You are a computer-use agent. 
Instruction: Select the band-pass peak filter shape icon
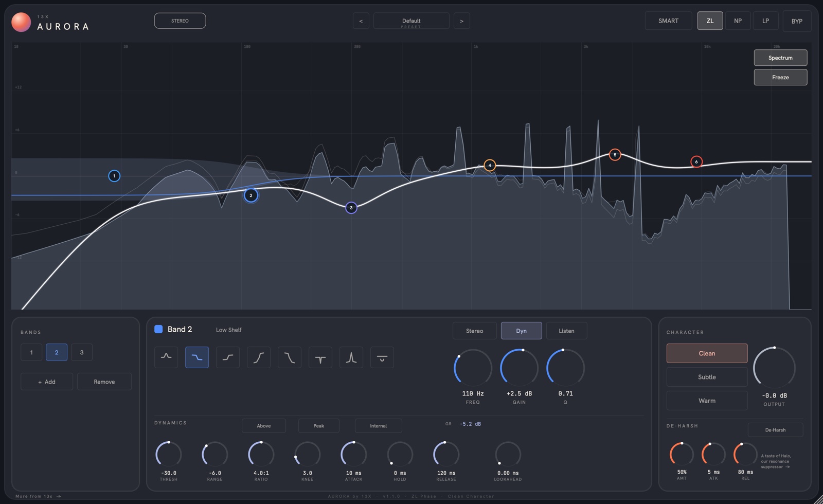click(351, 357)
